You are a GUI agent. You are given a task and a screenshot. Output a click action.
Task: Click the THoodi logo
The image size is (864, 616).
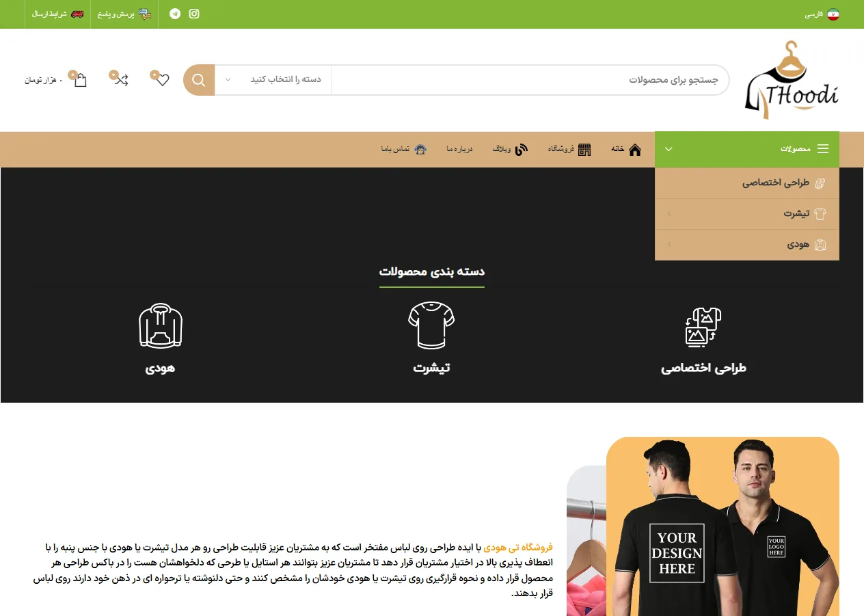[x=792, y=80]
